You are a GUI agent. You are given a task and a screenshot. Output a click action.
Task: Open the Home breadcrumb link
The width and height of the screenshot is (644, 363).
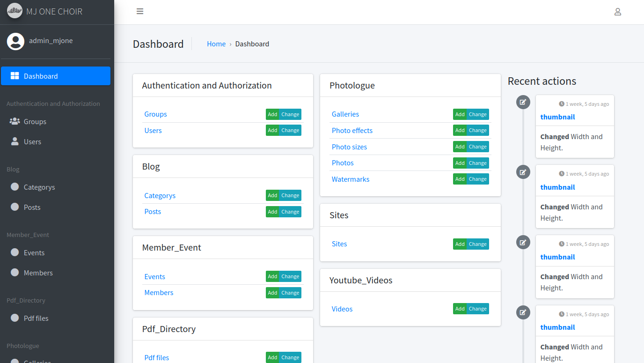coord(216,44)
